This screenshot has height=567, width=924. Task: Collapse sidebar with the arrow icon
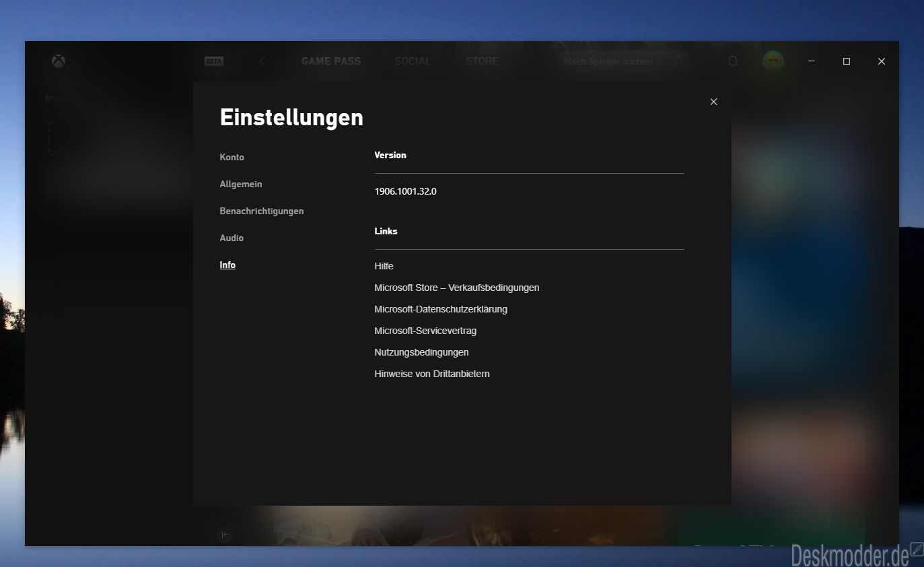point(225,535)
